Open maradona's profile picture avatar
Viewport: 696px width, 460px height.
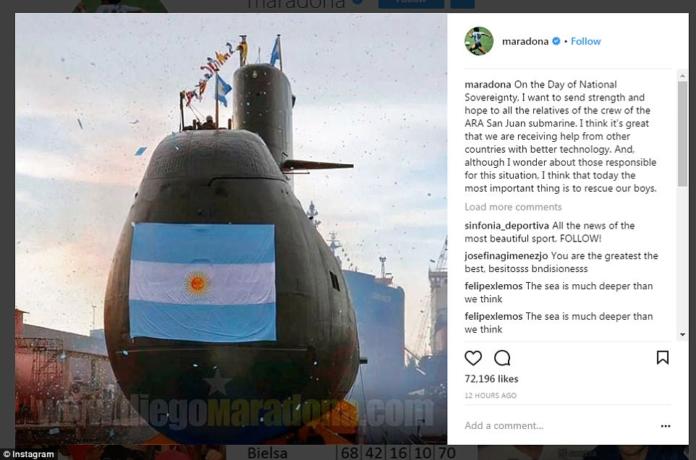tap(479, 41)
